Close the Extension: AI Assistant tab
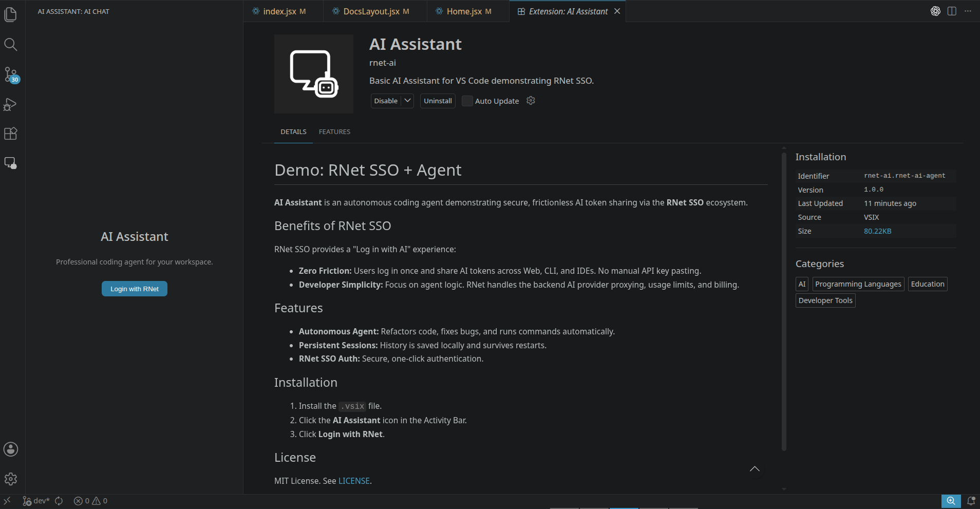This screenshot has width=980, height=509. click(617, 11)
